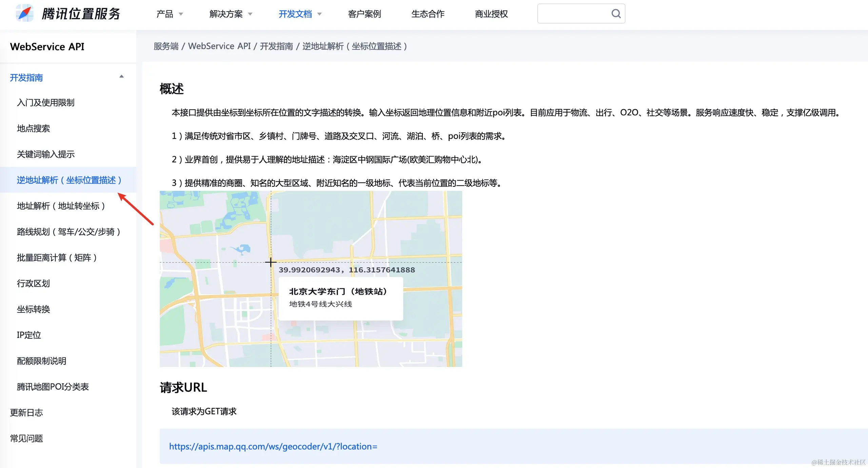This screenshot has height=468, width=868.
Task: Open 地址解析（地址转坐标）sidebar item
Action: 61,206
